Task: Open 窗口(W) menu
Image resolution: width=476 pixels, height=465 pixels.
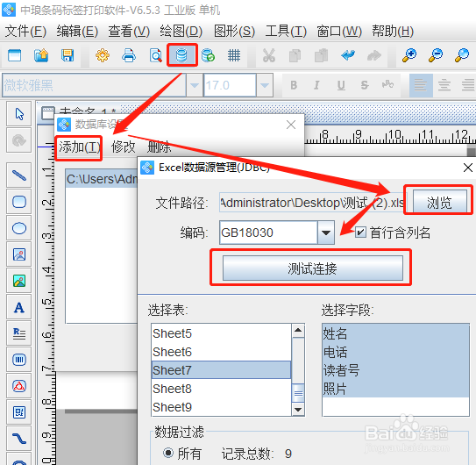Action: pyautogui.click(x=339, y=32)
